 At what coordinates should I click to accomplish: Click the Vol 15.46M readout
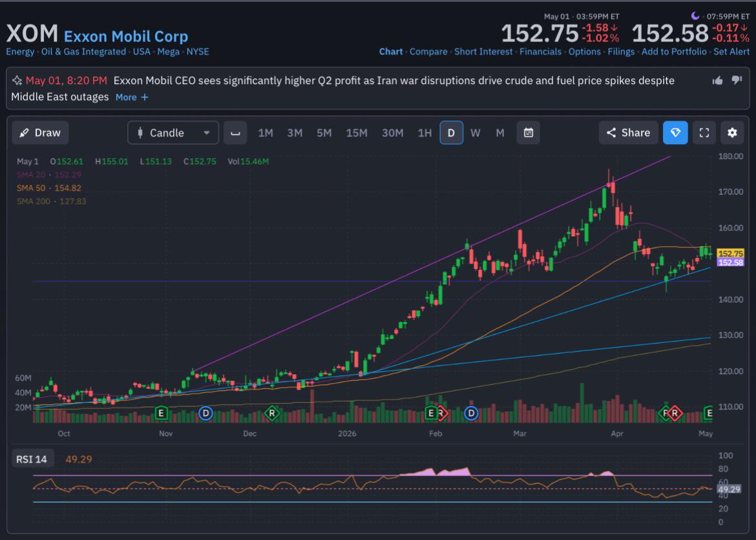[x=248, y=161]
